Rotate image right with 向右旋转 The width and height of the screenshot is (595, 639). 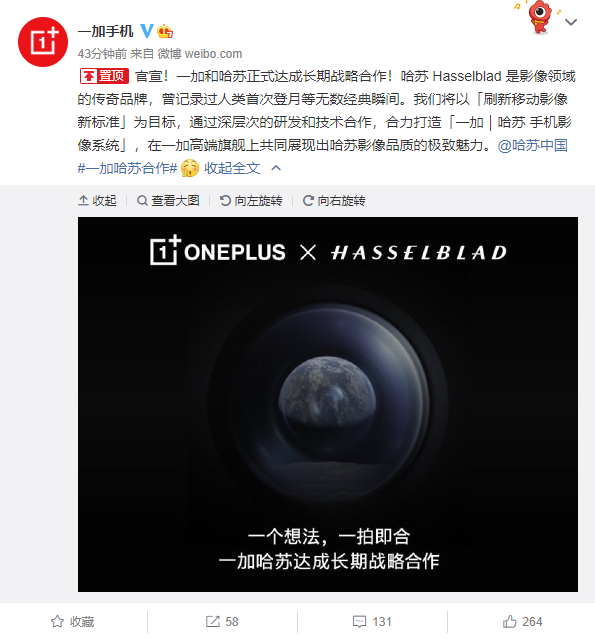coord(334,201)
